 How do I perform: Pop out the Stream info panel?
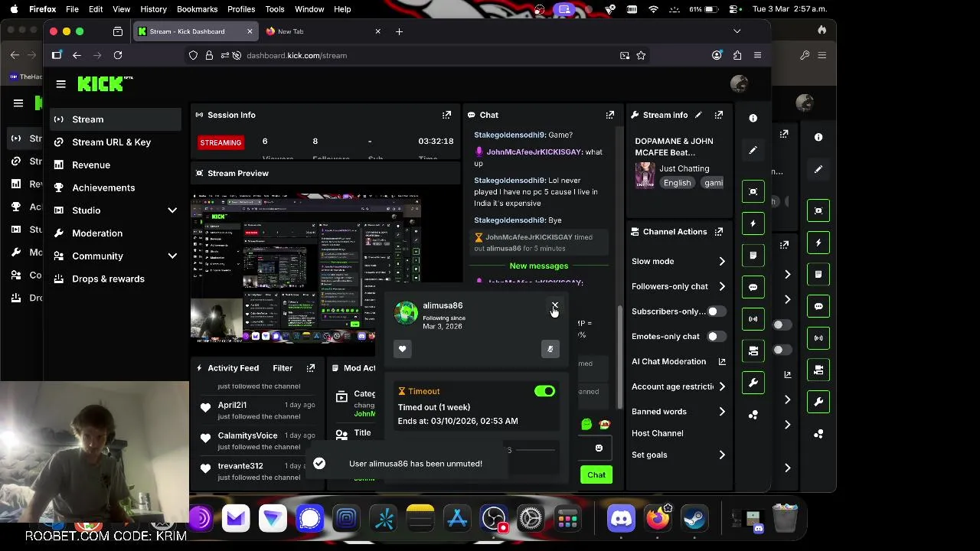(x=719, y=115)
